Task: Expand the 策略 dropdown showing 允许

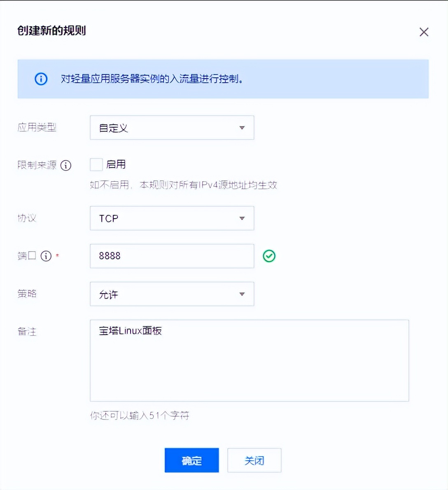Action: (x=172, y=294)
